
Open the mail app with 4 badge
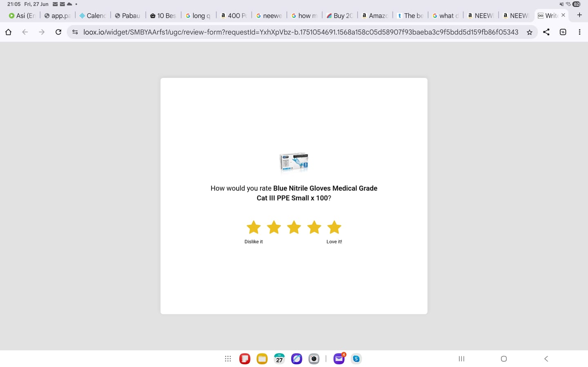point(339,358)
